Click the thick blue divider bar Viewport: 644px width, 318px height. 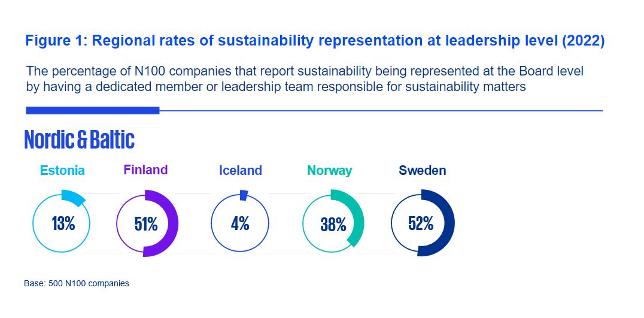(93, 110)
